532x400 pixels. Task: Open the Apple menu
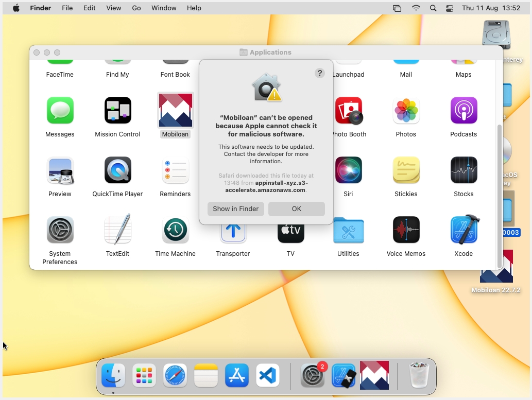[x=16, y=8]
